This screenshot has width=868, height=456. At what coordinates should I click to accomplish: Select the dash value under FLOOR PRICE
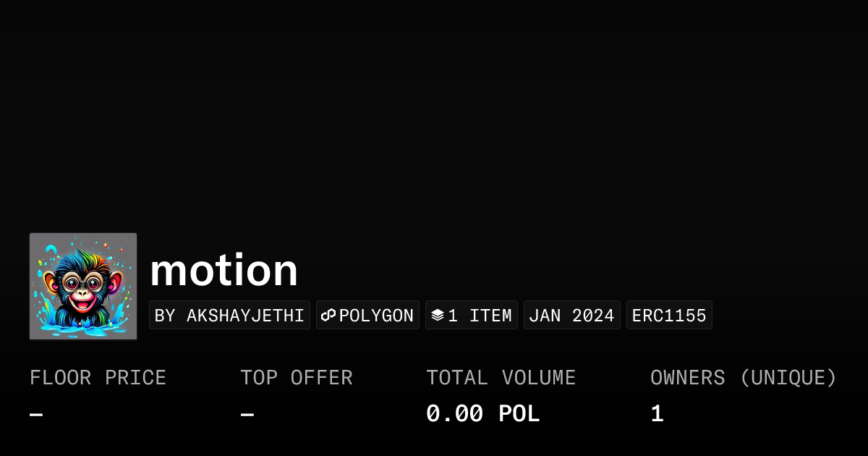(36, 415)
